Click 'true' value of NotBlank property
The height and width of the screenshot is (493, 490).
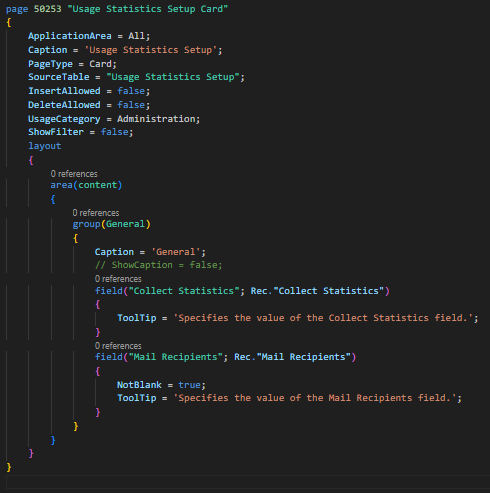[189, 385]
